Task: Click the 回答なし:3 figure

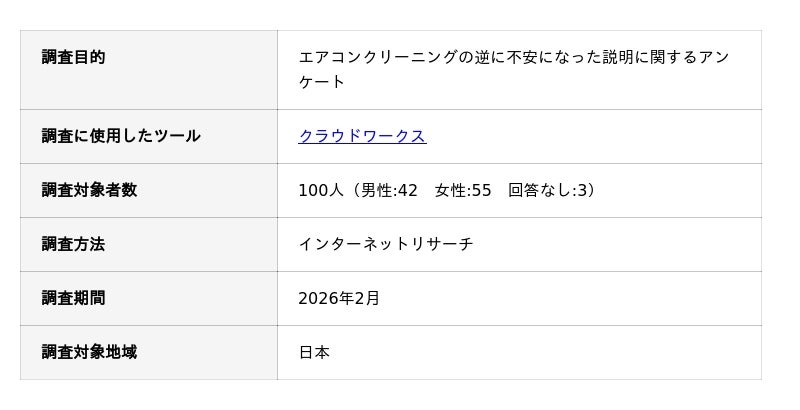Action: tap(548, 190)
